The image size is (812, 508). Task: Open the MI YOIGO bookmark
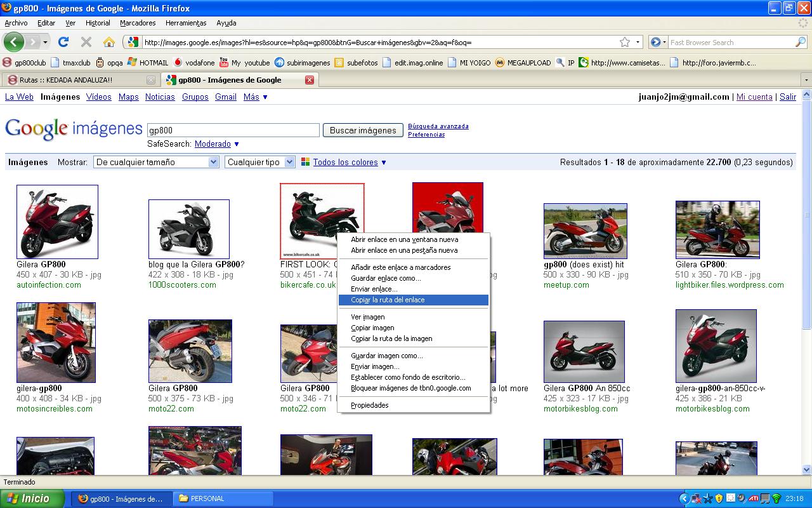(x=469, y=63)
